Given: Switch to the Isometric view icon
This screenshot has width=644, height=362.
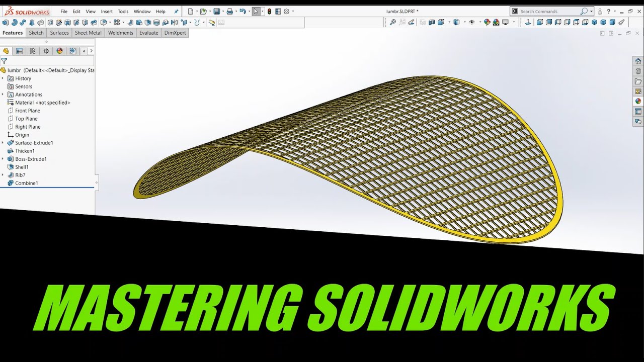Looking at the screenshot, I should click(594, 22).
